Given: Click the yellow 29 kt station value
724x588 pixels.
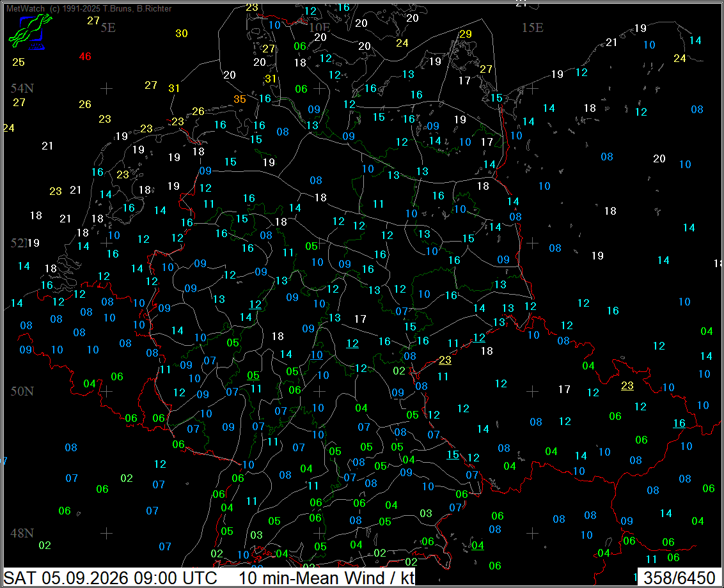Looking at the screenshot, I should (x=466, y=34).
